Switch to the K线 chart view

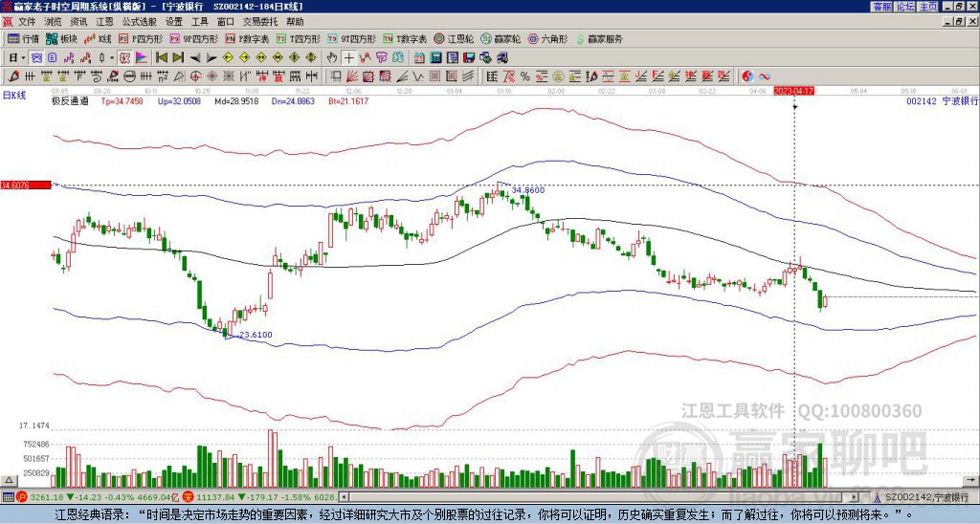coord(98,38)
